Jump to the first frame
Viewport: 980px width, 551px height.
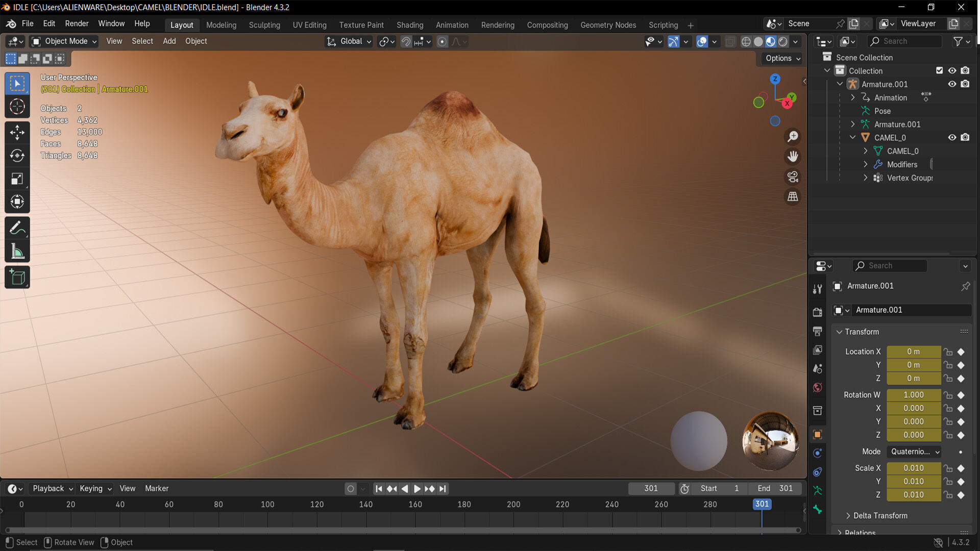click(x=379, y=489)
